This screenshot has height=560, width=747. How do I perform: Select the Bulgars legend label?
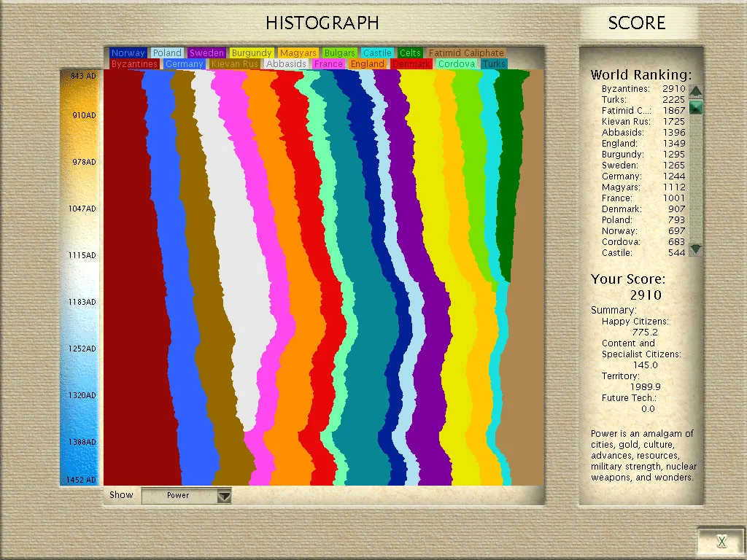(340, 52)
